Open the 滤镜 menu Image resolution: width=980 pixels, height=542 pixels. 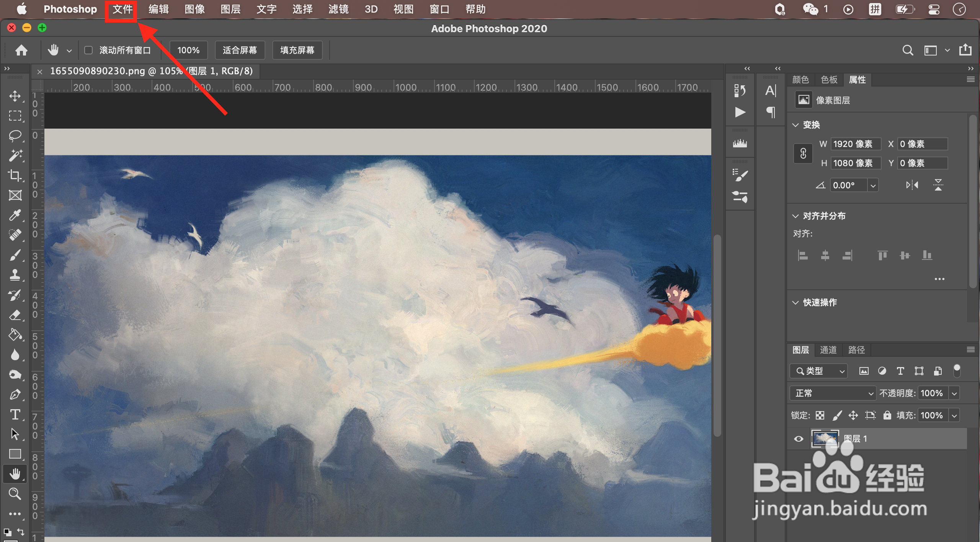coord(338,9)
